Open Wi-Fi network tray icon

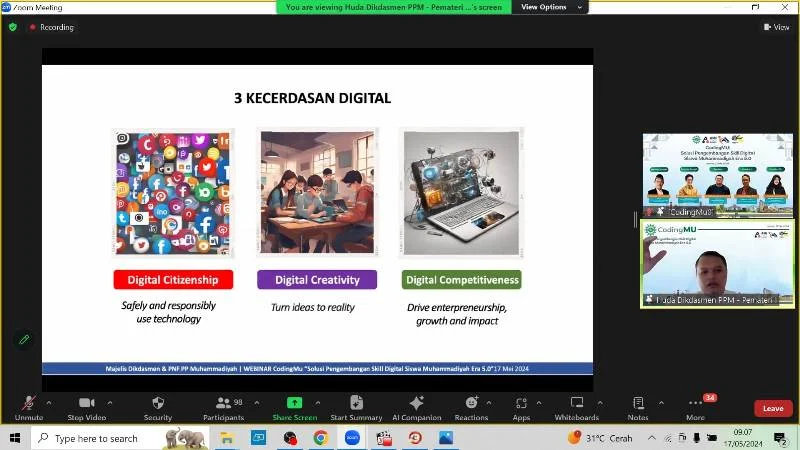[x=668, y=438]
